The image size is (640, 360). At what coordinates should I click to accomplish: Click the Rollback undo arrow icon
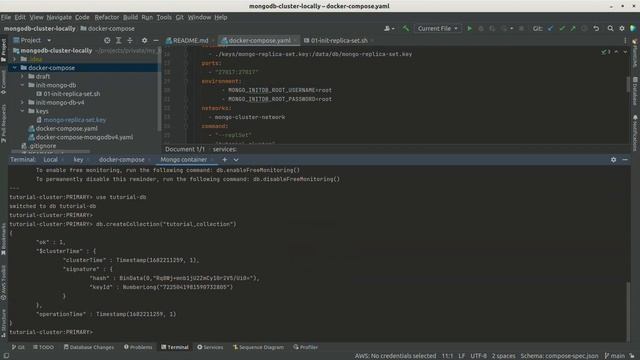pyautogui.click(x=596, y=29)
